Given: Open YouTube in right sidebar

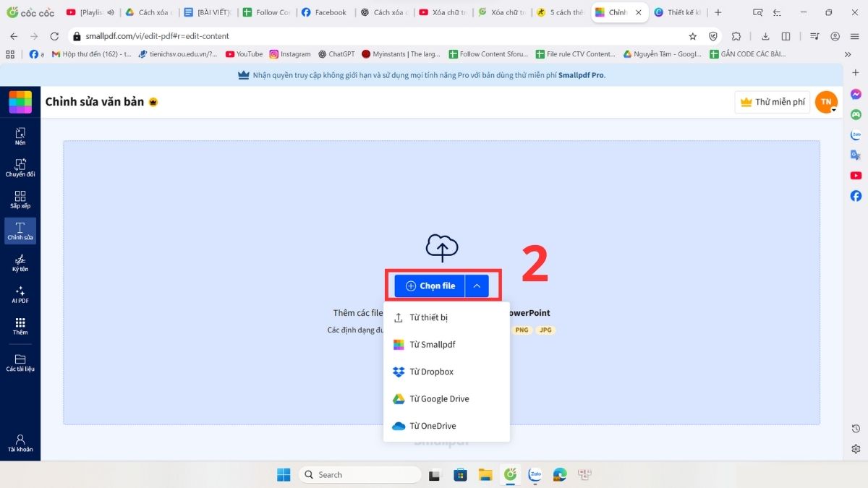Looking at the screenshot, I should [856, 175].
